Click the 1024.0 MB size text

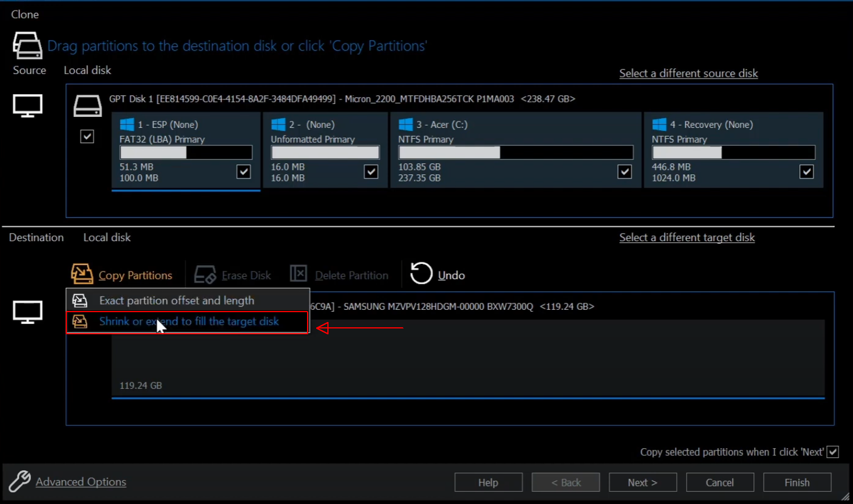673,178
